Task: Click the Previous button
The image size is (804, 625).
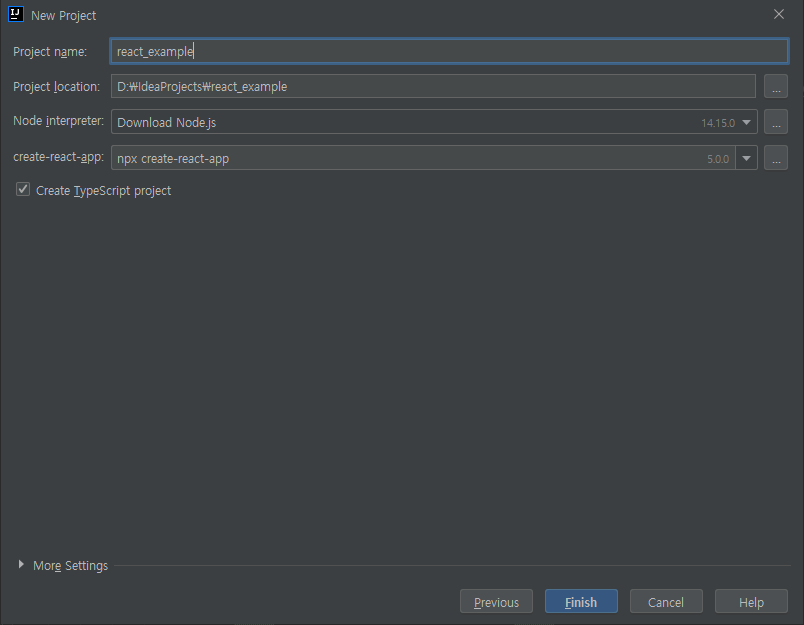Action: 496,601
